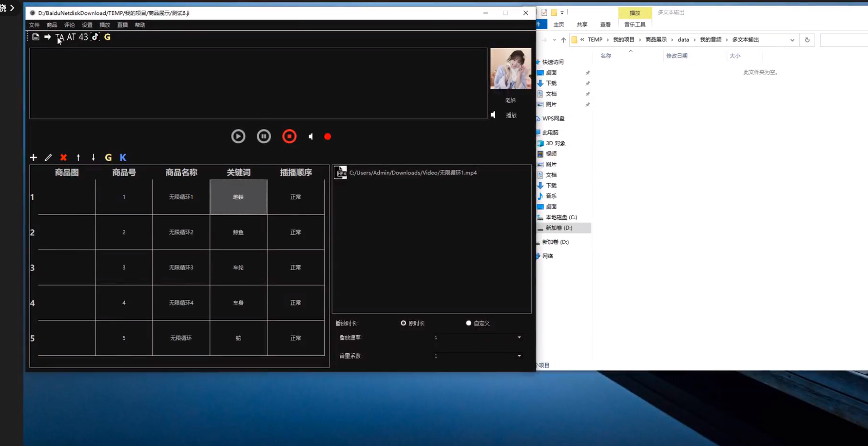Select product name 无限循环3
The height and width of the screenshot is (446, 868).
181,268
